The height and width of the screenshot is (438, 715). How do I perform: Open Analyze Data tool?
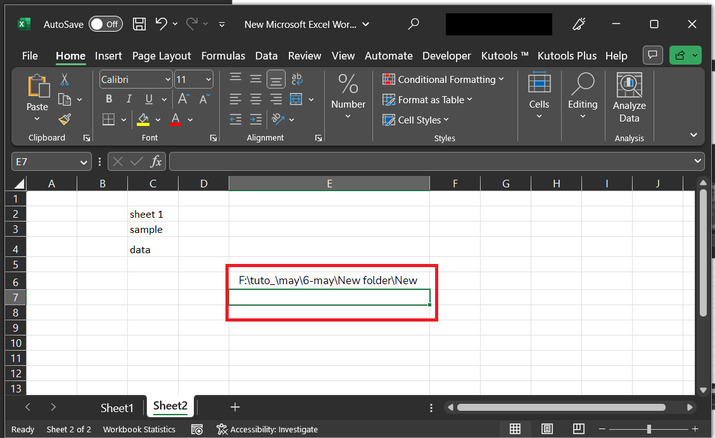(628, 97)
